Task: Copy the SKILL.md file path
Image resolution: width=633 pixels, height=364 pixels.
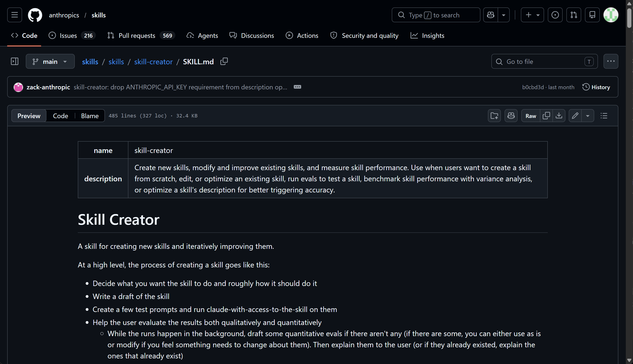Action: (224, 62)
